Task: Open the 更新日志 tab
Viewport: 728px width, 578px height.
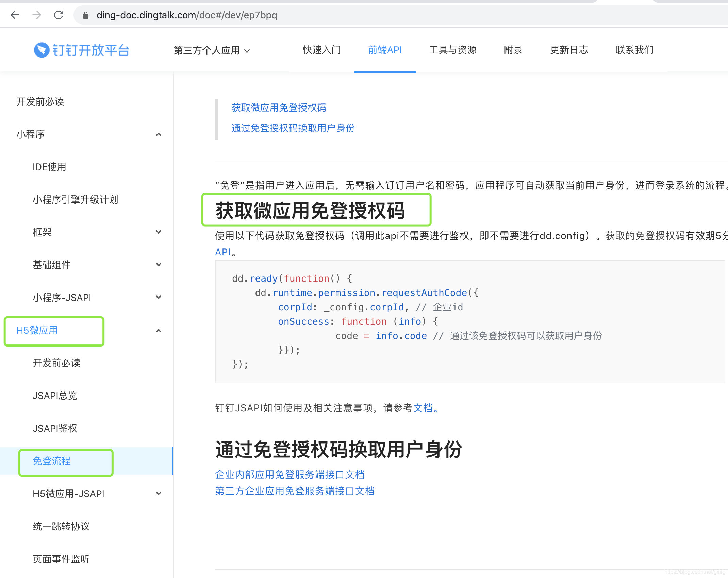Action: (569, 50)
